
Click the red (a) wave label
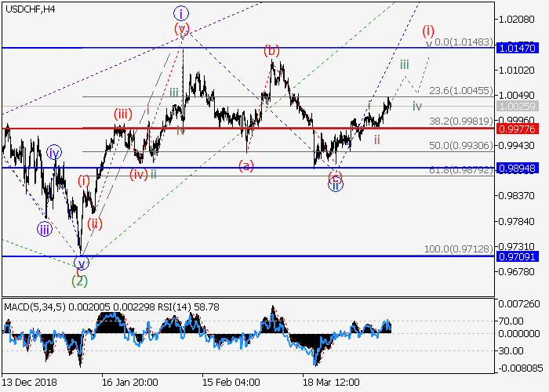point(246,165)
